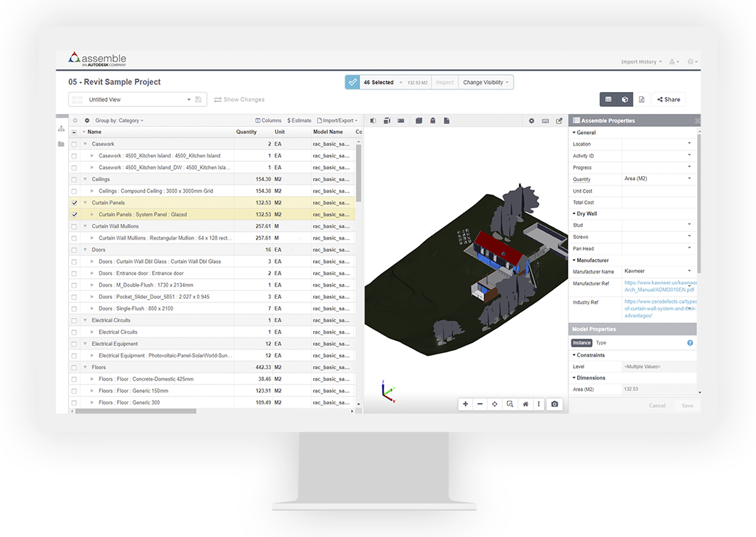
Task: Click the section box tool icon
Action: point(387,121)
